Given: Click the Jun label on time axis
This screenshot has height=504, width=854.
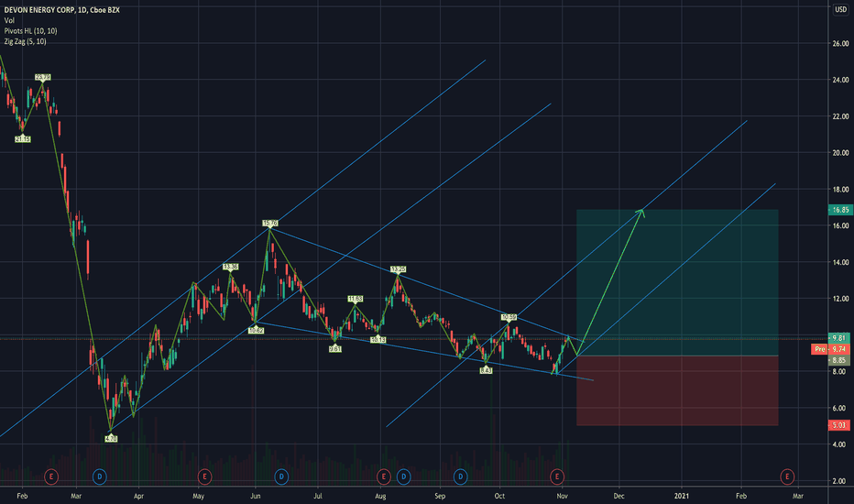Looking at the screenshot, I should [256, 496].
